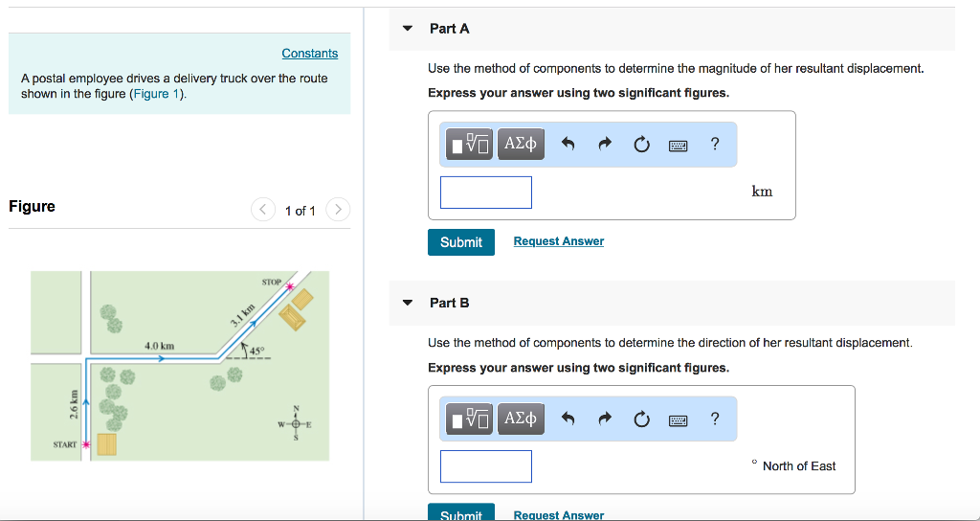Go to previous figure arrow
Screen dimensions: 980x521
pyautogui.click(x=263, y=209)
